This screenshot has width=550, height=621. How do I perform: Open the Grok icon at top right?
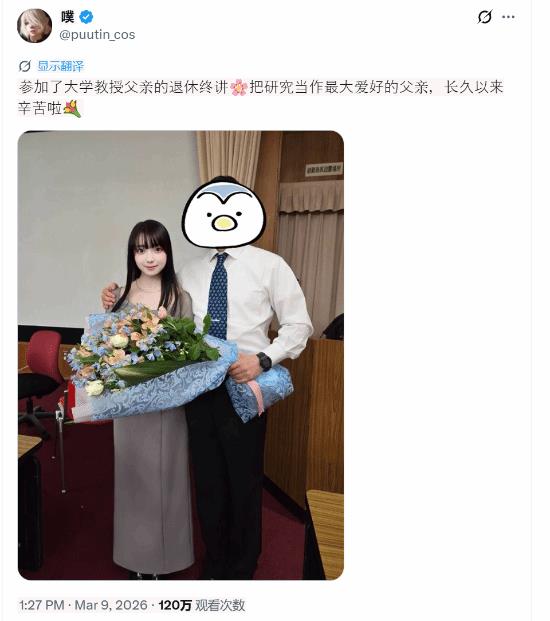[485, 17]
